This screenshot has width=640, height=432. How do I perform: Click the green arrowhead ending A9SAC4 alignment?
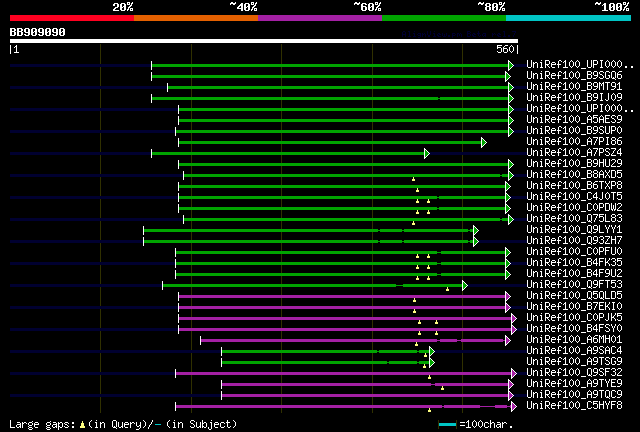click(432, 352)
